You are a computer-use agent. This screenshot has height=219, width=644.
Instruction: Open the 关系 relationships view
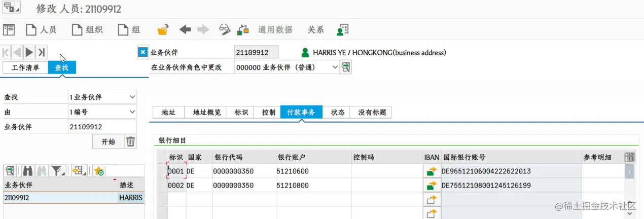[x=315, y=30]
